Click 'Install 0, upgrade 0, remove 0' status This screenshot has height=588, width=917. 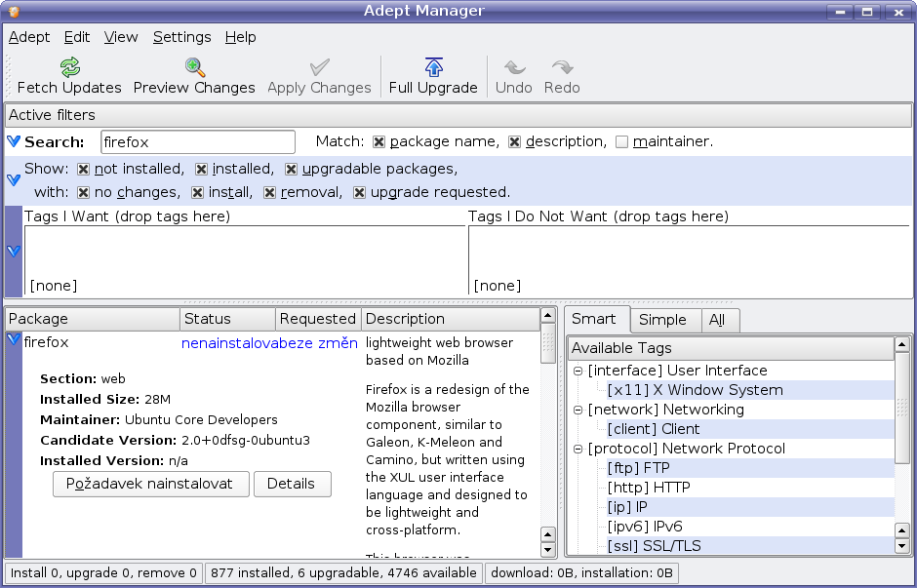pos(104,573)
